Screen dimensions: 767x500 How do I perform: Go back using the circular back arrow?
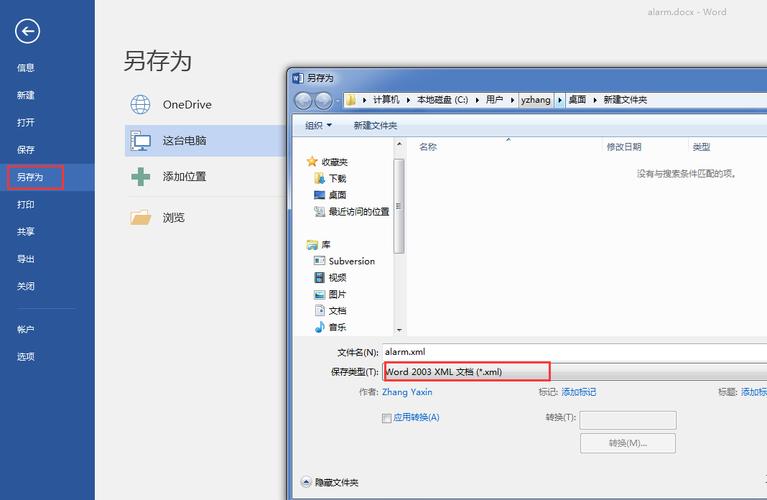(x=27, y=31)
